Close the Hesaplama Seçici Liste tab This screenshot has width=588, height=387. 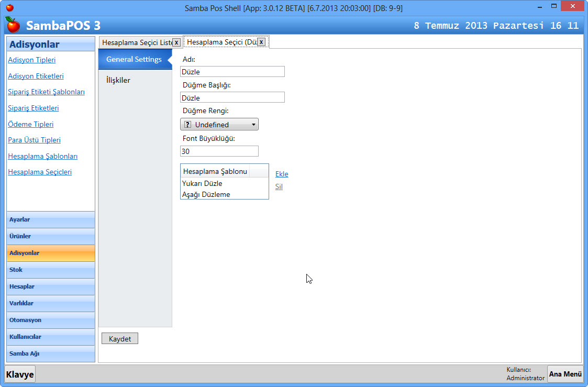point(176,42)
